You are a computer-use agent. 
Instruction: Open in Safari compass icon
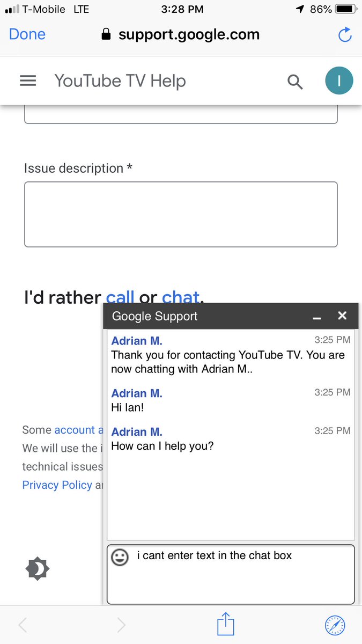(x=335, y=625)
